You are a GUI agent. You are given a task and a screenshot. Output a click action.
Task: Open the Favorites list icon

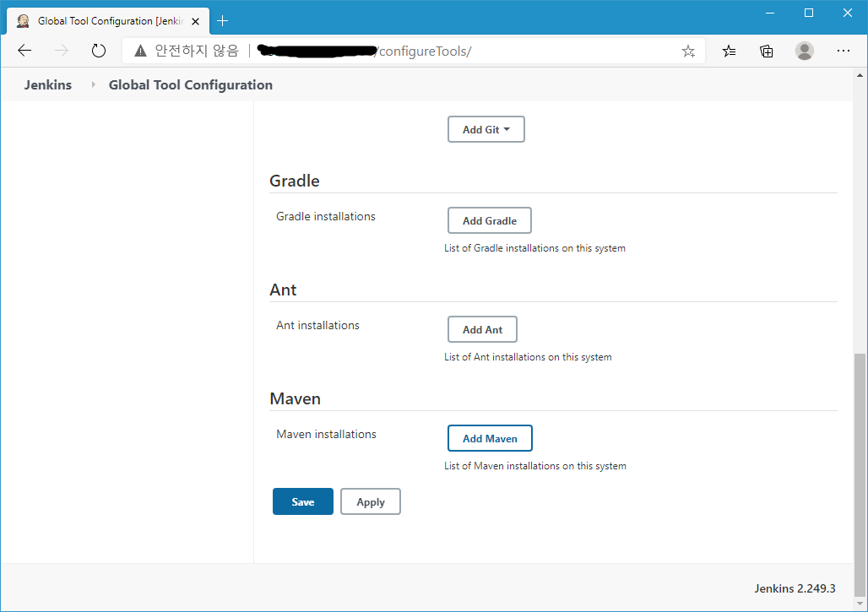tap(729, 51)
